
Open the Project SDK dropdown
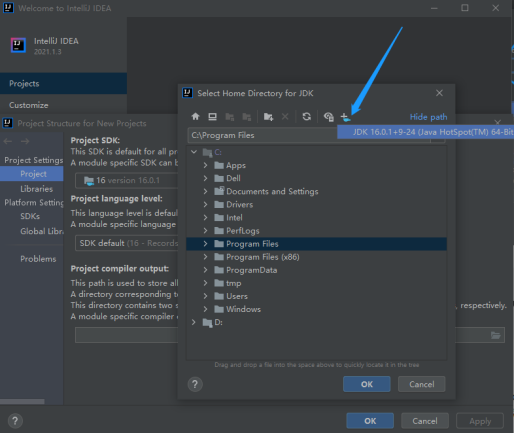(127, 180)
